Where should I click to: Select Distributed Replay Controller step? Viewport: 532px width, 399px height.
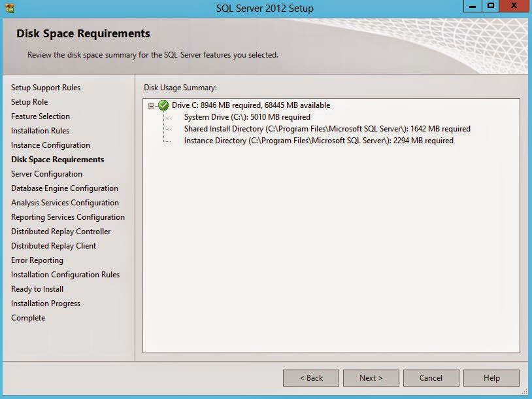61,232
